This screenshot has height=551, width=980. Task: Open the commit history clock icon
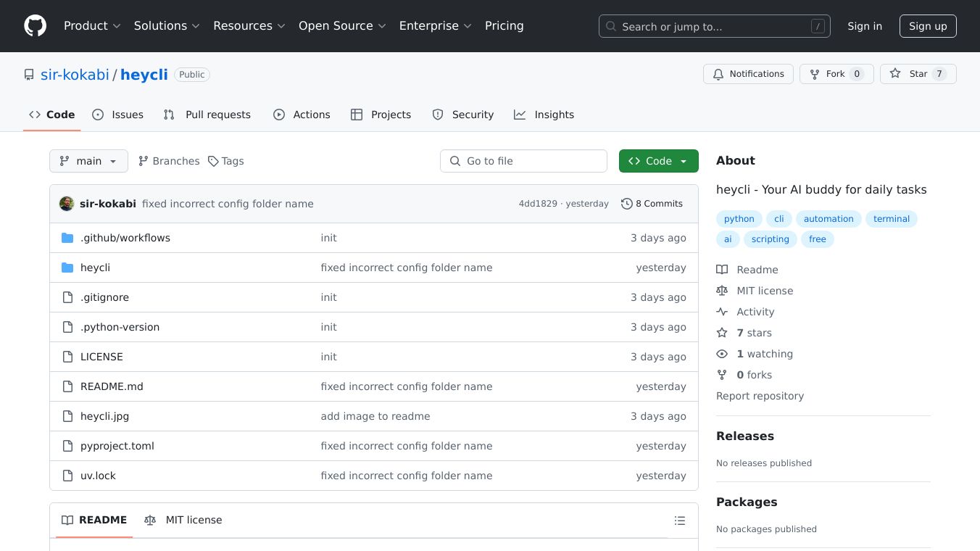(x=626, y=204)
